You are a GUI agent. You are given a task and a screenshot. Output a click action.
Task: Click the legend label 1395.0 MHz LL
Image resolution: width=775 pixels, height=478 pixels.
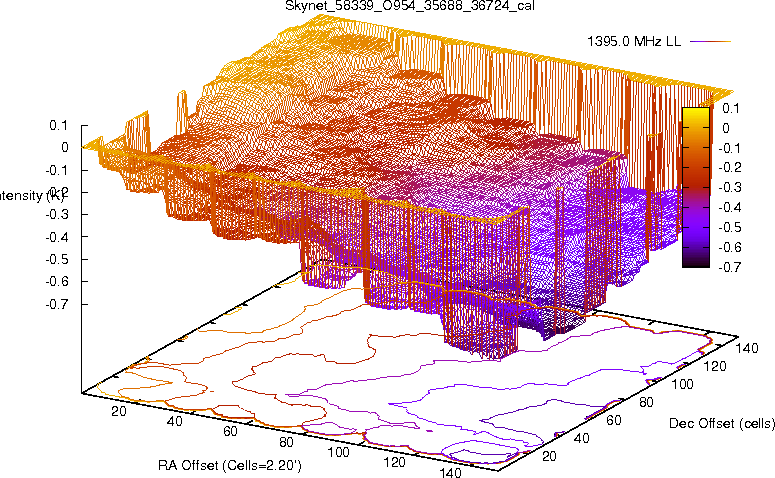(634, 42)
